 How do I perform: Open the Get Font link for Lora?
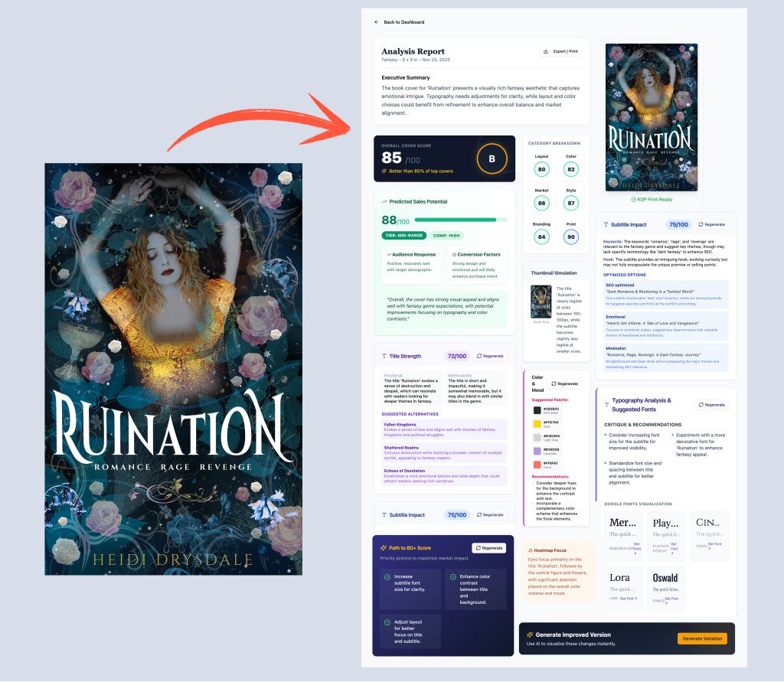[x=627, y=599]
